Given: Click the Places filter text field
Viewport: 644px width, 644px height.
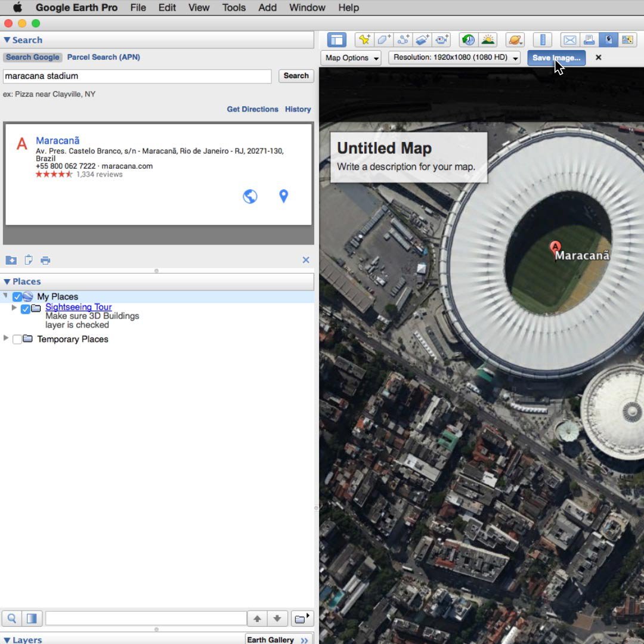Looking at the screenshot, I should coord(146,618).
